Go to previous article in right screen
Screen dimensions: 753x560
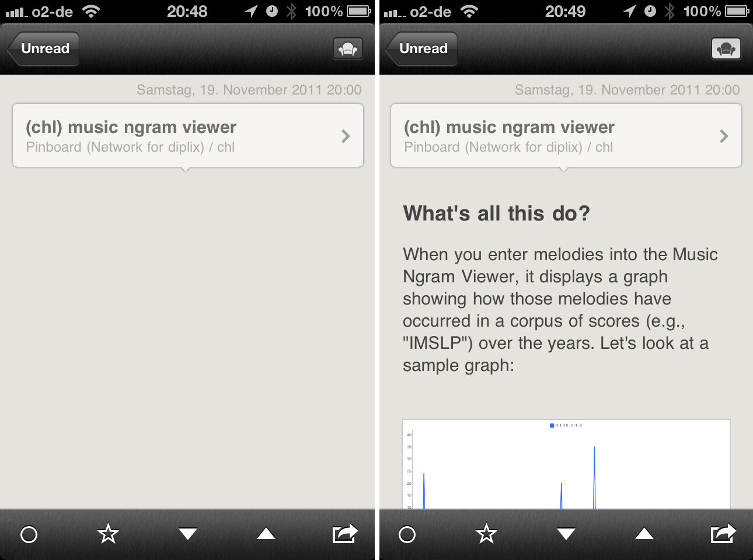[x=644, y=534]
